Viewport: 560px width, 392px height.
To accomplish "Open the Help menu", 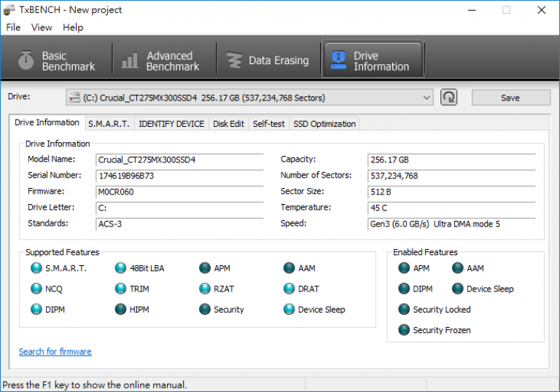I will point(73,28).
